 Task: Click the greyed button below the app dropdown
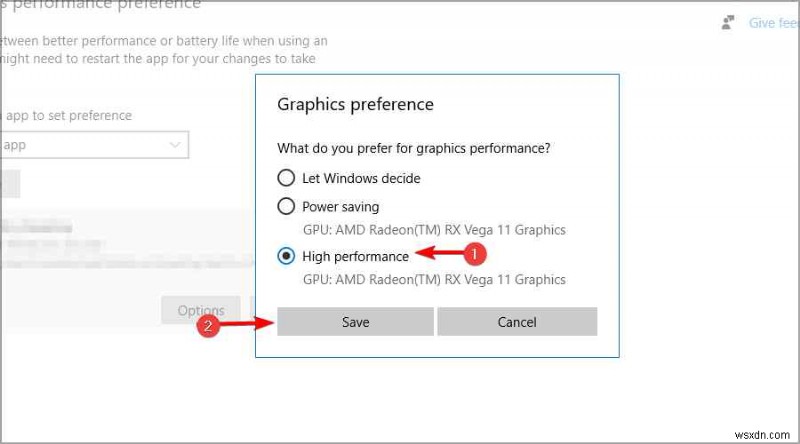[10, 183]
